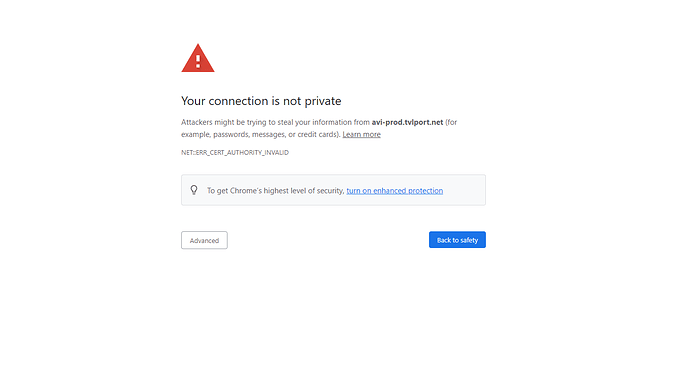This screenshot has width=690, height=383.
Task: Open the Learn more link
Action: pos(361,134)
